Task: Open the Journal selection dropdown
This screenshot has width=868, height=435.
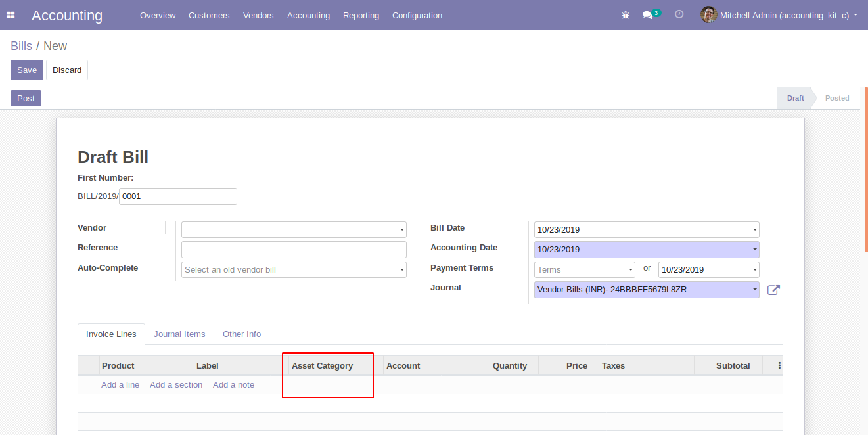Action: (x=754, y=290)
